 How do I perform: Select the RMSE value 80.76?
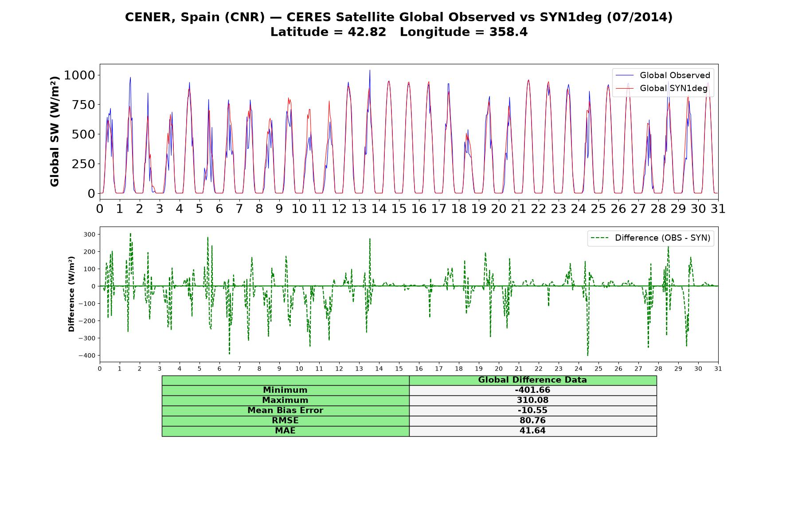click(x=532, y=421)
